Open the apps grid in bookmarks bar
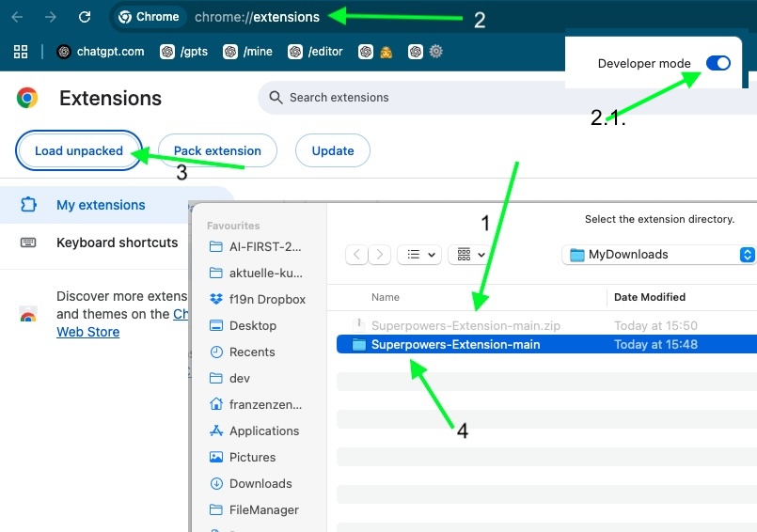The image size is (757, 532). pos(21,52)
